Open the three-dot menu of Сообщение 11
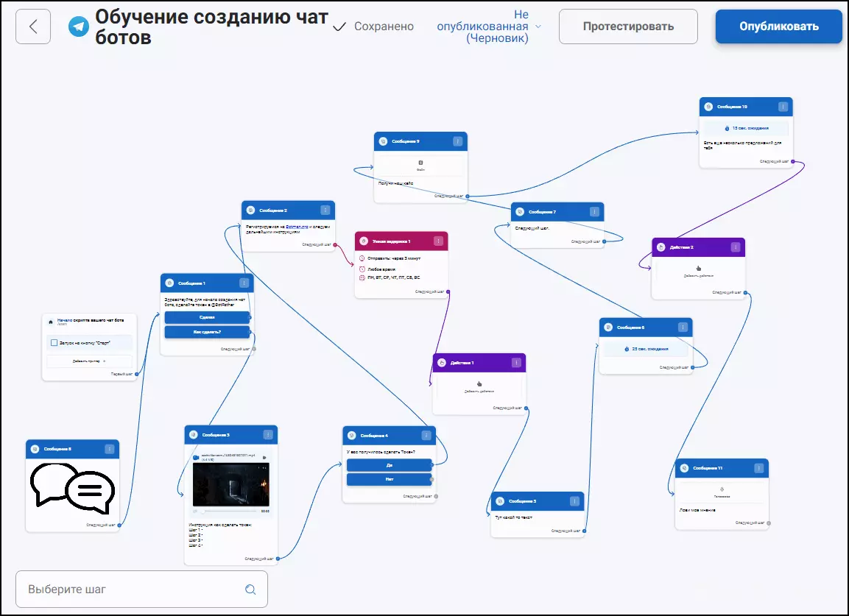The image size is (849, 616). [759, 468]
